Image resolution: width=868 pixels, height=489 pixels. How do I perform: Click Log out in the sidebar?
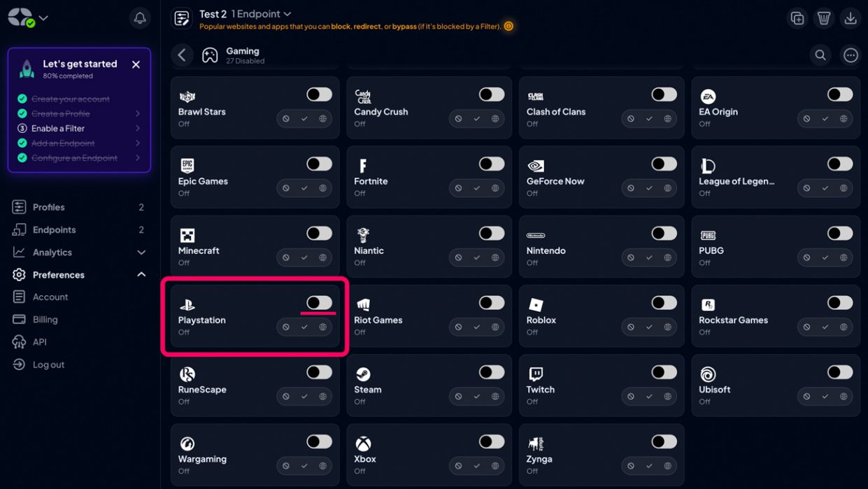click(x=48, y=364)
